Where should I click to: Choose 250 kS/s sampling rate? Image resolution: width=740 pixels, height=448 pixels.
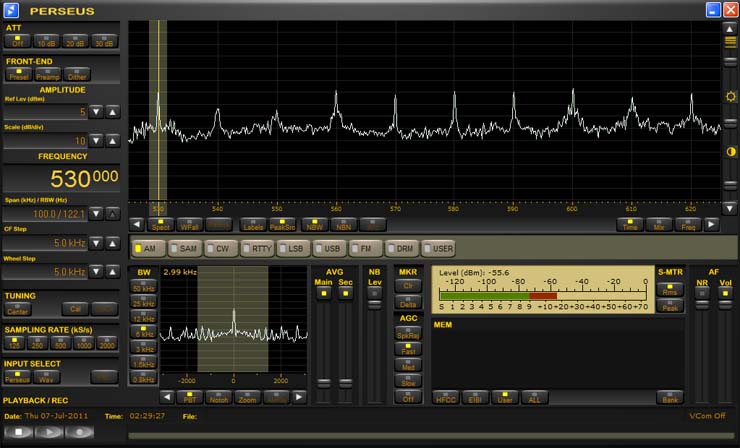click(x=37, y=343)
